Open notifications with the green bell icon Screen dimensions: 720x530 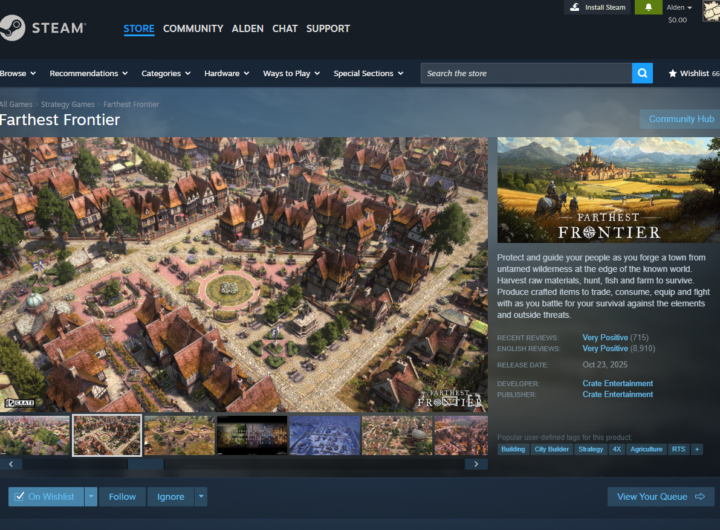click(x=648, y=7)
